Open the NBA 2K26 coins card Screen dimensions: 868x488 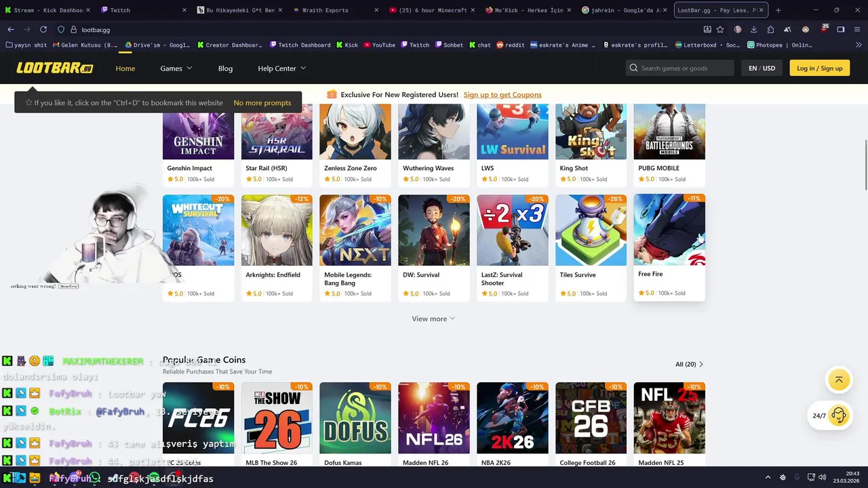click(x=512, y=424)
